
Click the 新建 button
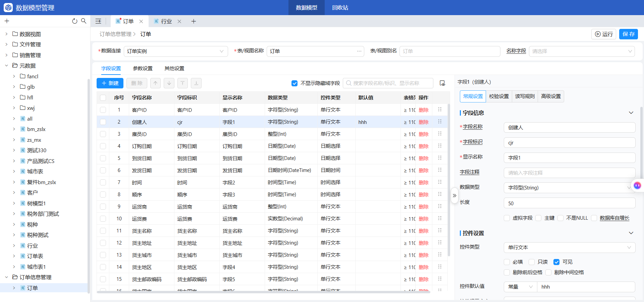pos(110,83)
